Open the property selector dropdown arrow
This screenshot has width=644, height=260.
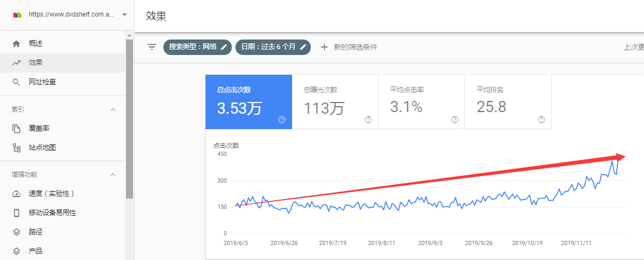tap(124, 15)
